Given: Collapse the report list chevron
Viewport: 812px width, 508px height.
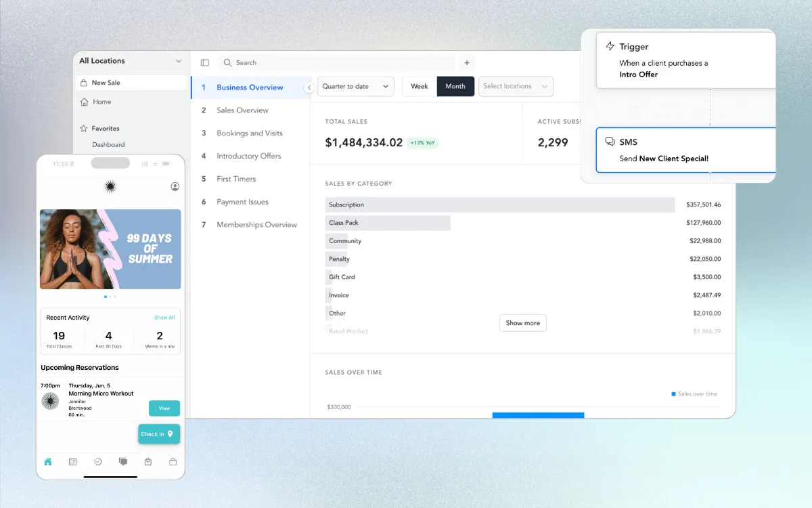Looking at the screenshot, I should click(309, 87).
